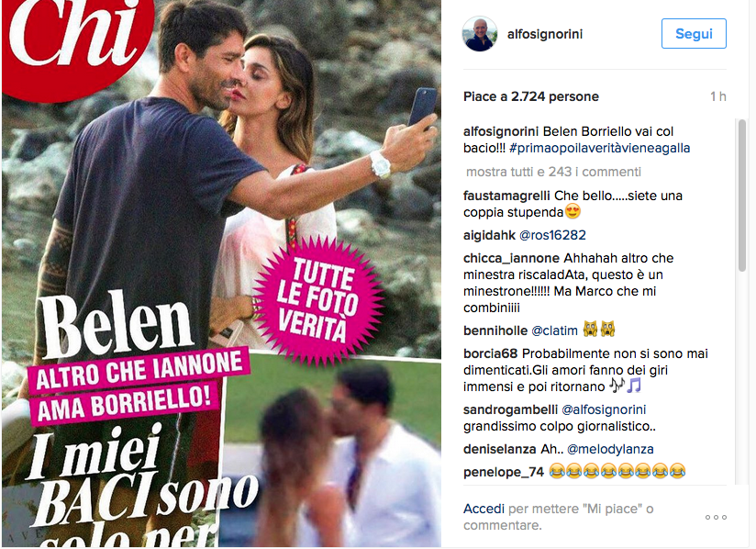Follow the account with the Segui button

point(694,34)
